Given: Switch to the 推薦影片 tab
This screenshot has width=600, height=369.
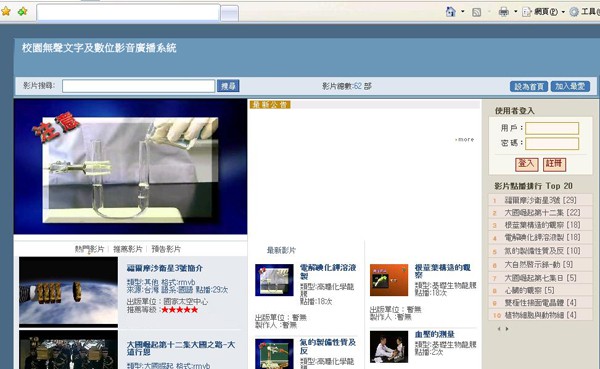Looking at the screenshot, I should point(128,249).
